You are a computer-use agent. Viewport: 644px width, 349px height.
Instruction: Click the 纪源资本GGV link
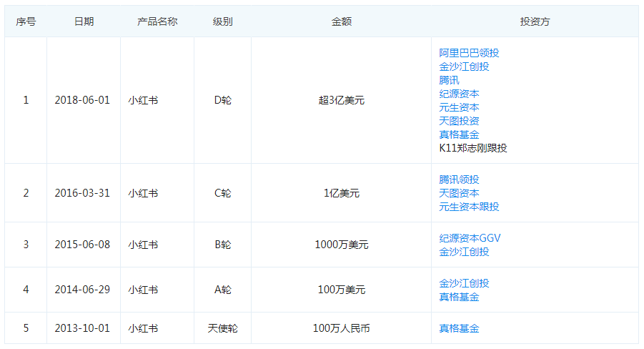point(470,238)
